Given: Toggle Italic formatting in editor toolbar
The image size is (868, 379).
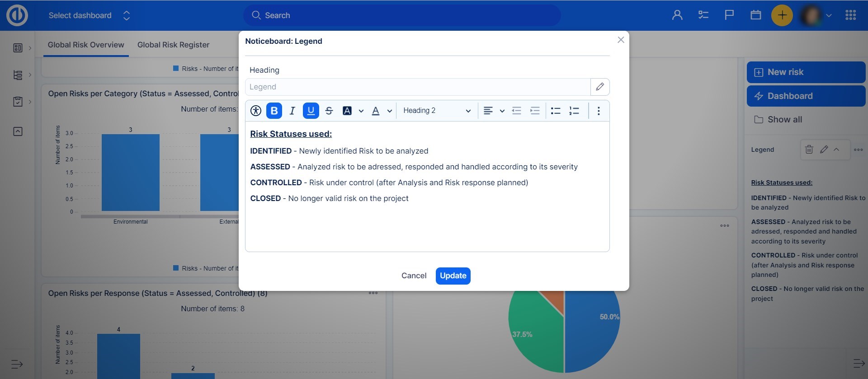Looking at the screenshot, I should click(x=292, y=111).
